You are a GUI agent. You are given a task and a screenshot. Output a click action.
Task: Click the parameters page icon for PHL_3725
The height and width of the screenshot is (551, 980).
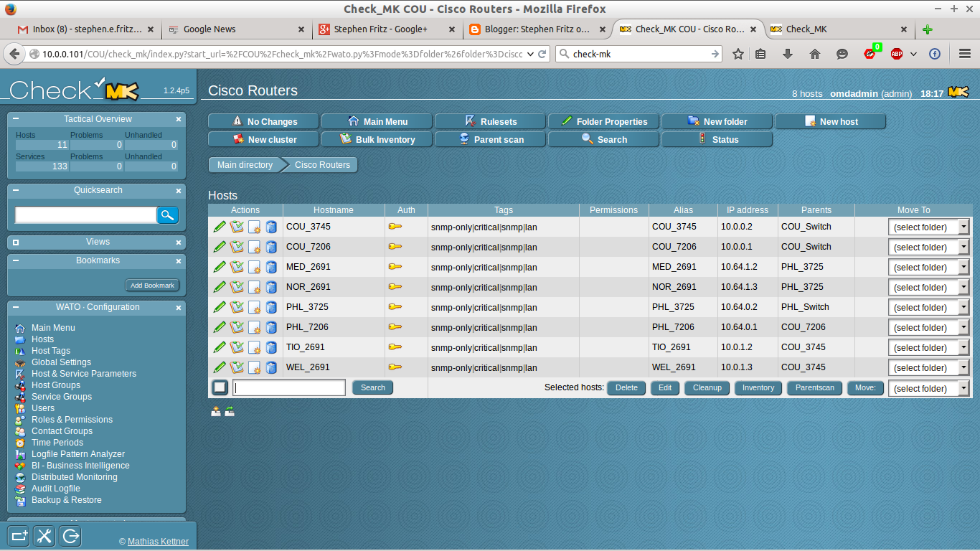254,307
